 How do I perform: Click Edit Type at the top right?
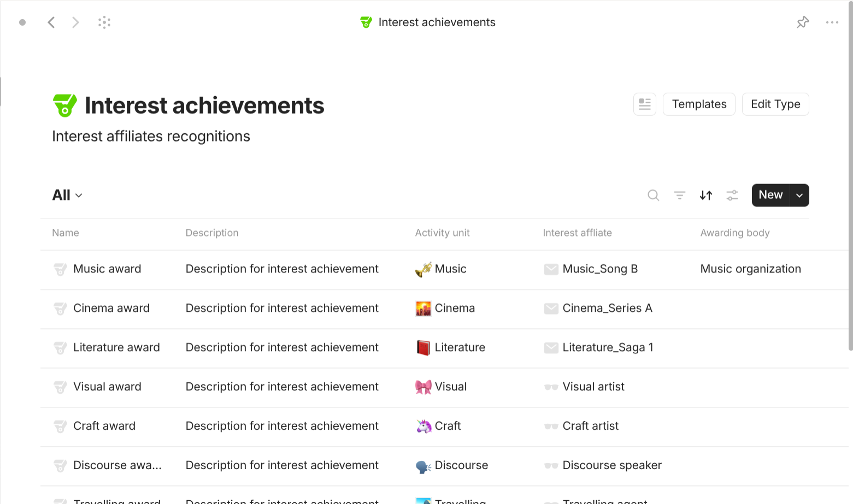point(775,104)
